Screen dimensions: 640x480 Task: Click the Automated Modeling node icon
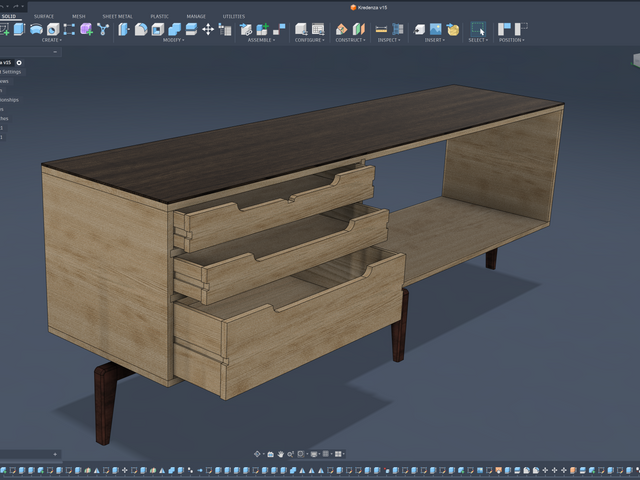tap(103, 29)
